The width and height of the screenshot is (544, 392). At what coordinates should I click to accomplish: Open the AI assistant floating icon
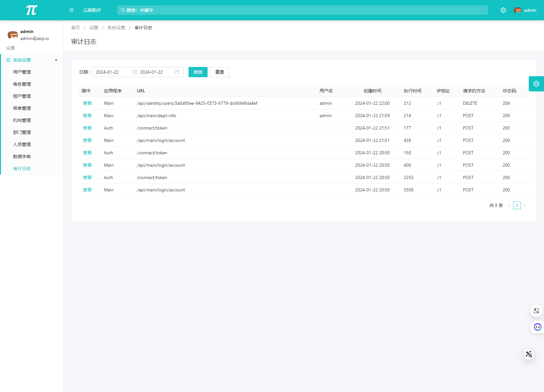click(x=537, y=327)
